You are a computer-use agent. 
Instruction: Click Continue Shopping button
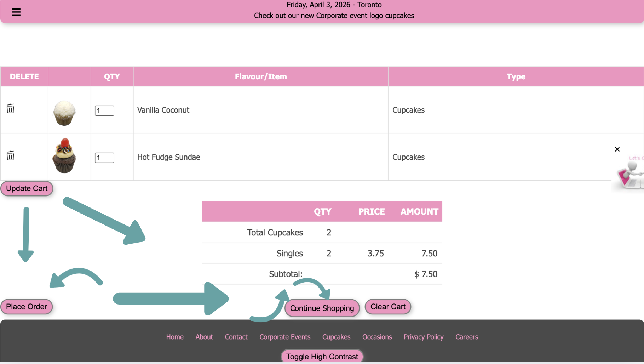click(322, 308)
